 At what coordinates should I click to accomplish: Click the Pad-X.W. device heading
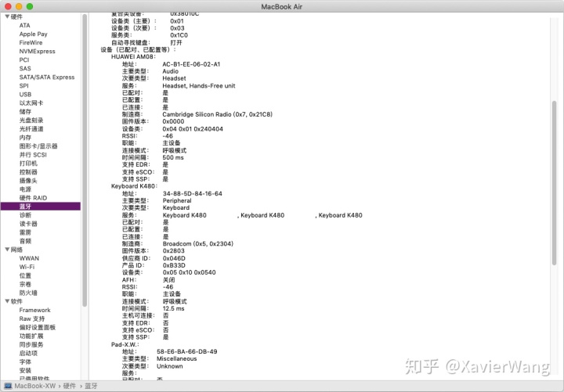[125, 344]
